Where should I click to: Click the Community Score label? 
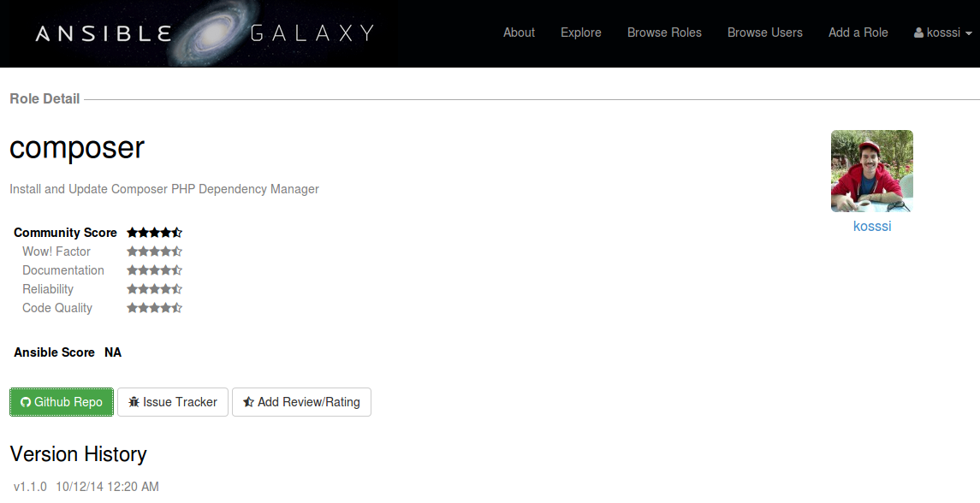click(x=65, y=233)
